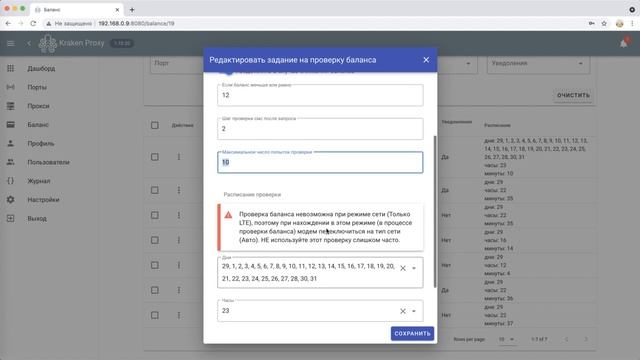Image resolution: width=640 pixels, height=360 pixels.
Task: Click the Settings gear icon
Action: pos(11,200)
